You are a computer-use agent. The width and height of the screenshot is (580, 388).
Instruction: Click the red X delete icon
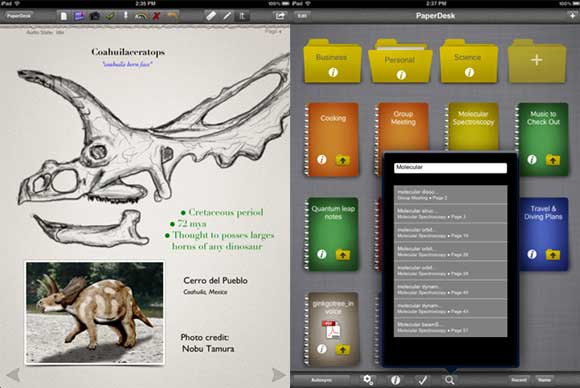coord(156,16)
